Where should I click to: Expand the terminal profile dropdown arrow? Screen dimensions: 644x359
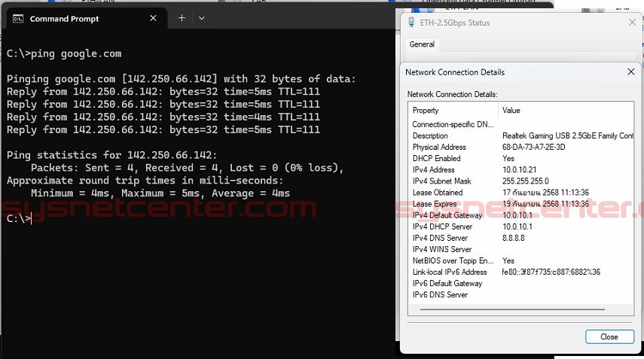pos(201,18)
